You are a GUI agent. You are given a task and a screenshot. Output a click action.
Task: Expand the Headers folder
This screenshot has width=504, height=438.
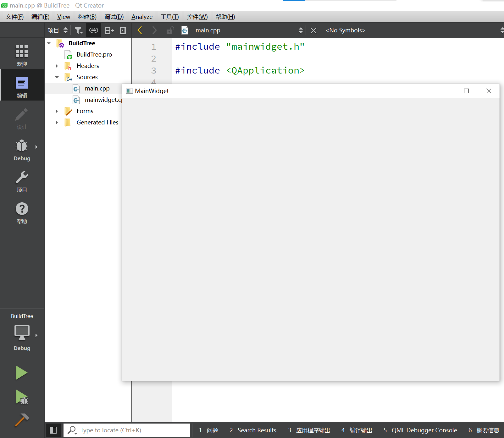57,66
